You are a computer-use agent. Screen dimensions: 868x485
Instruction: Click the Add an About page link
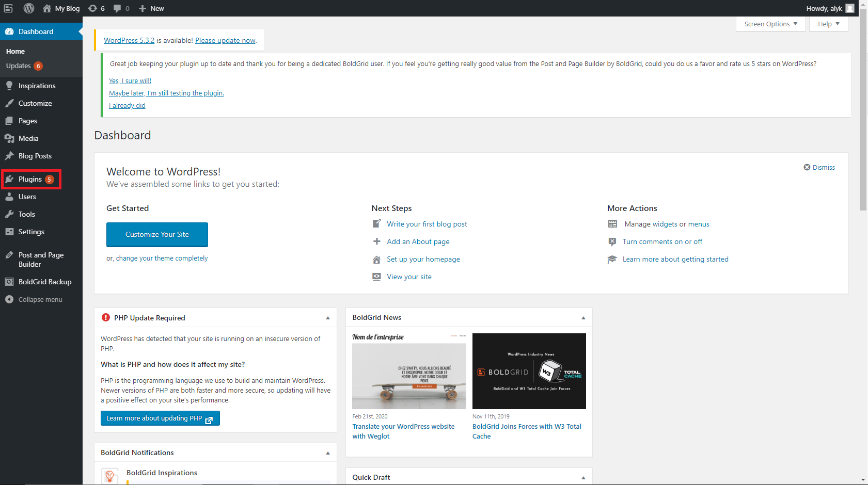pyautogui.click(x=418, y=241)
